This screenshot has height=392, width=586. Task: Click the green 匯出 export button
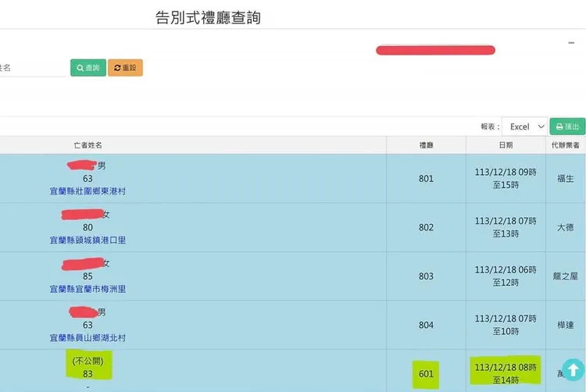click(567, 127)
